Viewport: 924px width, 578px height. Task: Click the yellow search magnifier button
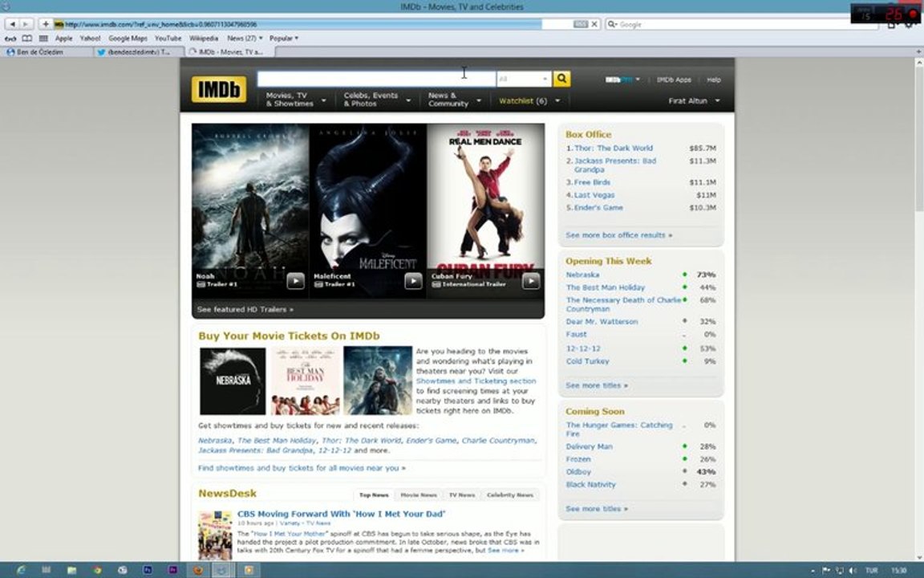tap(561, 79)
